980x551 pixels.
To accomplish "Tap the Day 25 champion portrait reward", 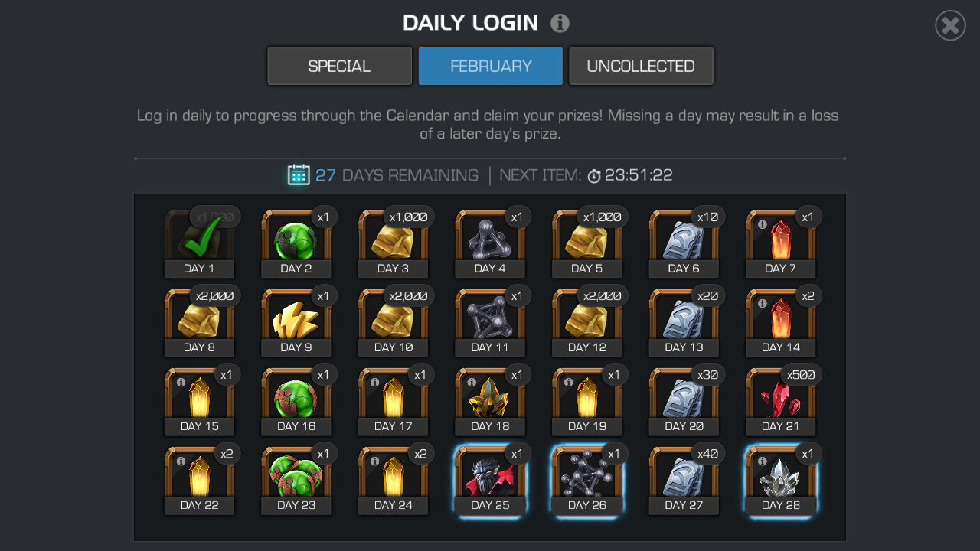I will 490,480.
